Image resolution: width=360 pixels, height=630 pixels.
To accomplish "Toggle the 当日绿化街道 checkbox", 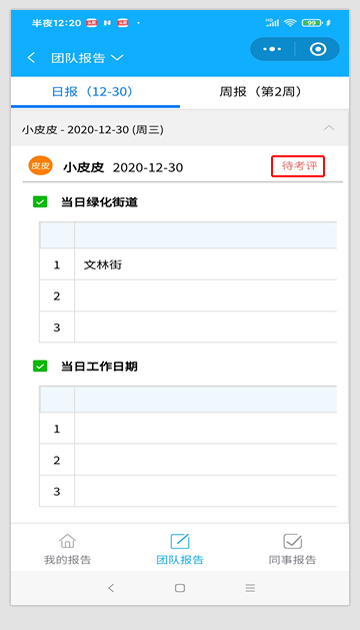I will [x=40, y=202].
